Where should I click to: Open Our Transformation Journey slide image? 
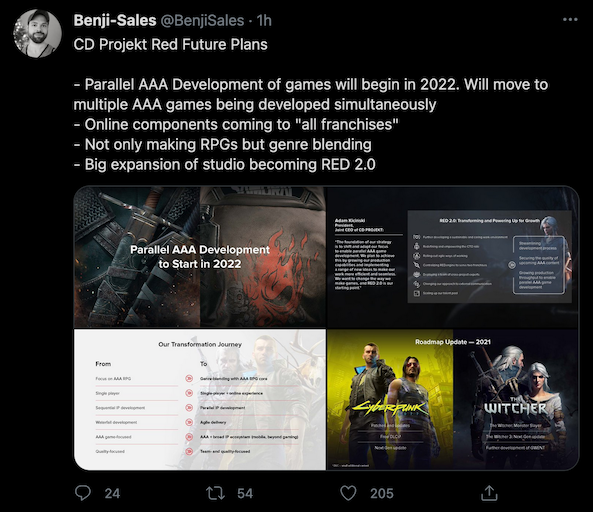(x=200, y=399)
